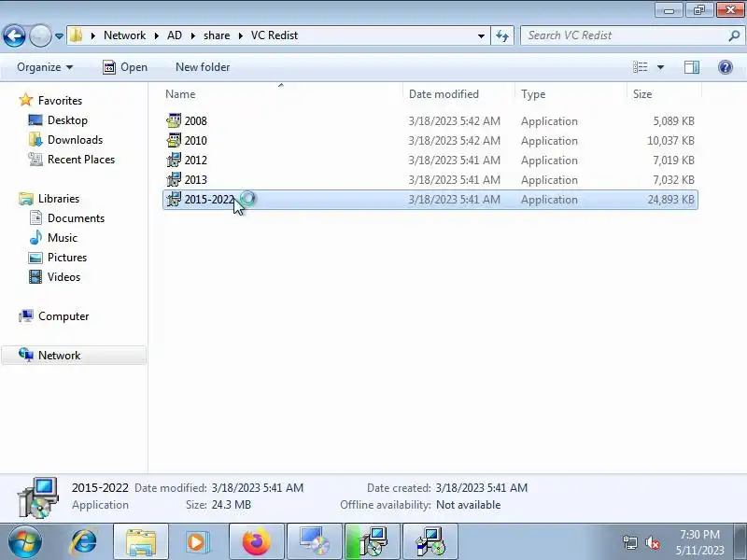This screenshot has height=560, width=747.
Task: Open the Organize menu
Action: (x=45, y=67)
